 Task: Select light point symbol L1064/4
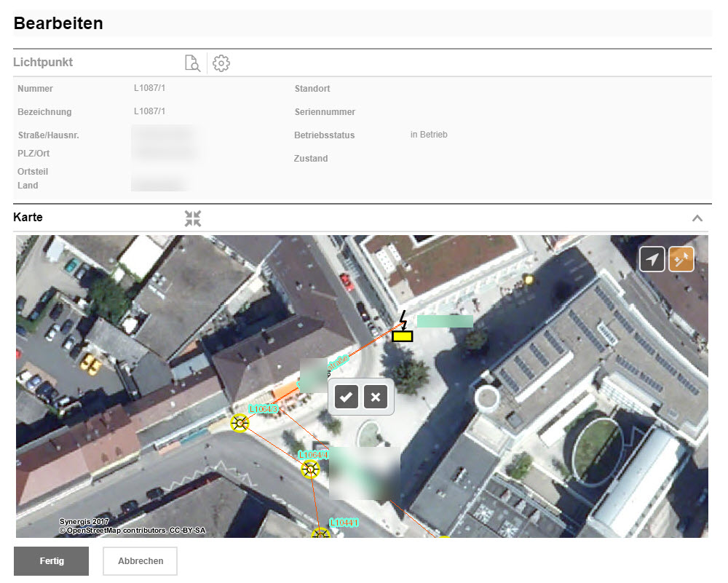311,469
